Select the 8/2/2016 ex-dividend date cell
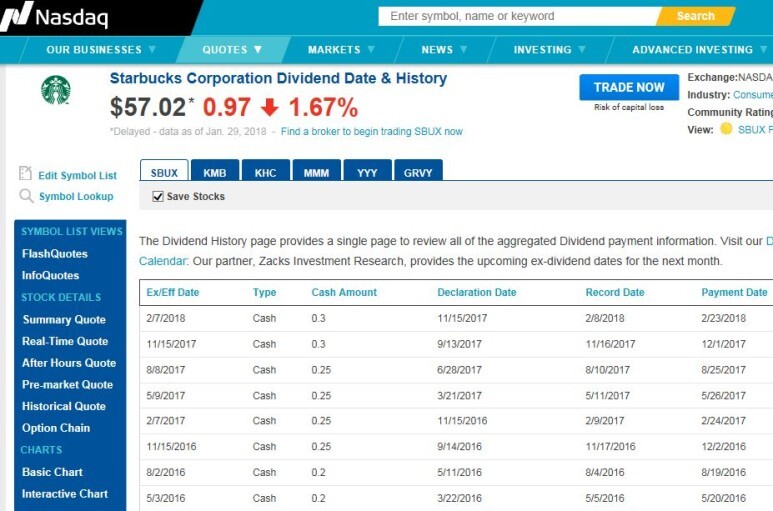The height and width of the screenshot is (511, 773). 166,472
